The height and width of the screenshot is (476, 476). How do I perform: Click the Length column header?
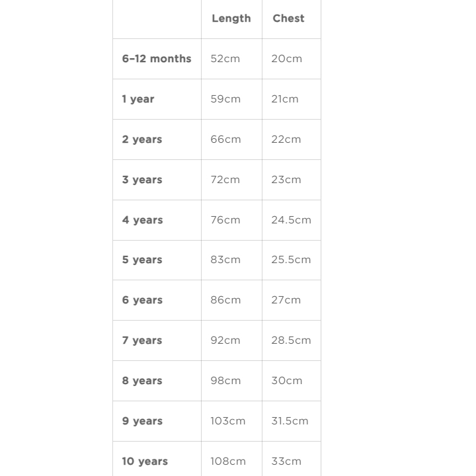pyautogui.click(x=231, y=19)
